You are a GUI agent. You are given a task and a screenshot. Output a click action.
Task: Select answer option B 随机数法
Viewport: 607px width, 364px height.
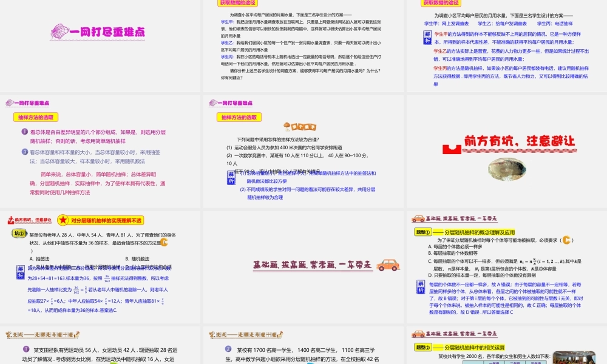(x=137, y=258)
